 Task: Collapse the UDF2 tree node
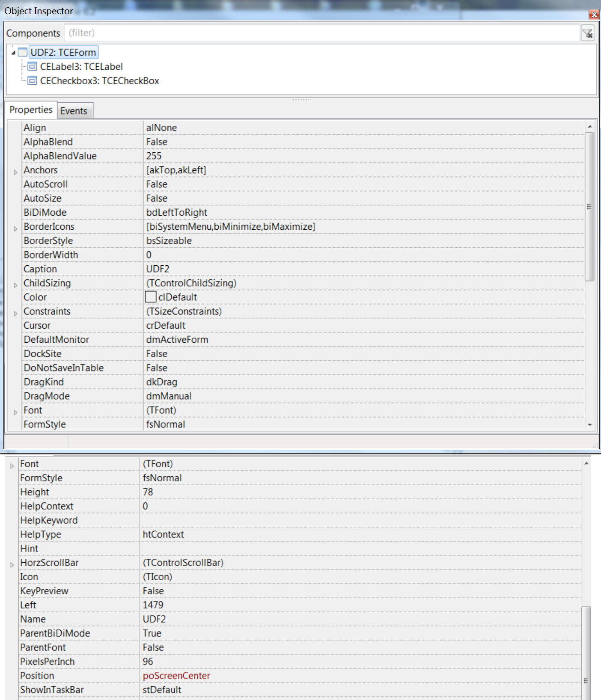pos(13,53)
